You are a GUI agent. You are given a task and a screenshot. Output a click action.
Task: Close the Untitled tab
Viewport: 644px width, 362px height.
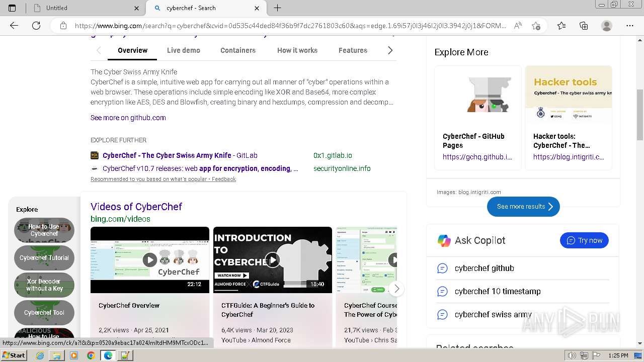[137, 8]
